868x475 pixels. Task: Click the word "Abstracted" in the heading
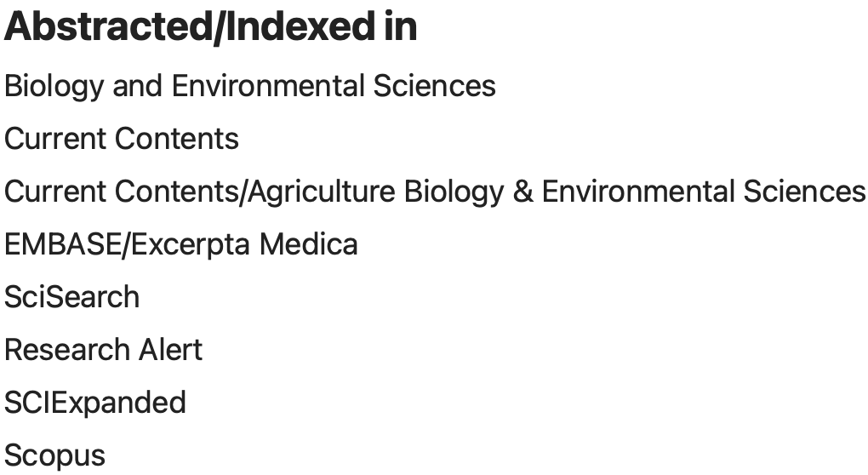coord(101,27)
